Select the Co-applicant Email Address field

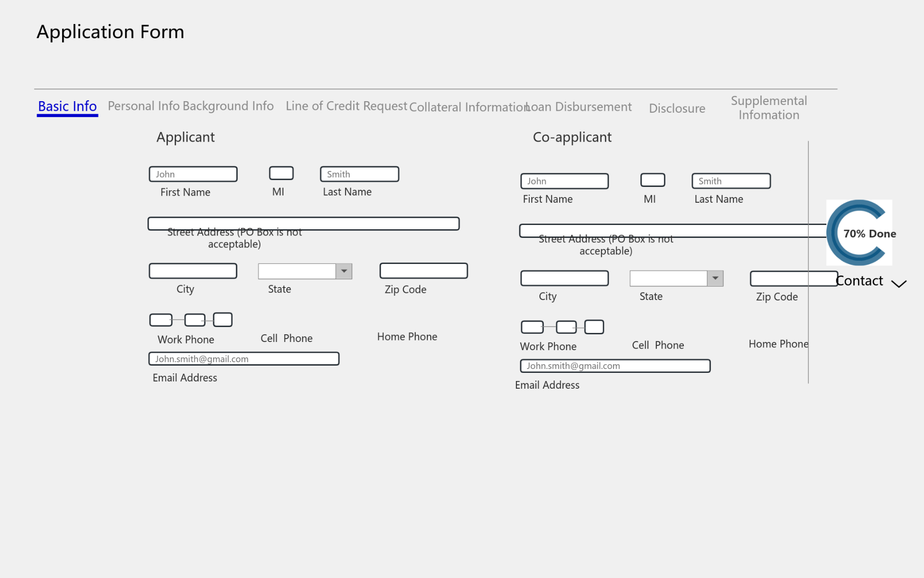click(615, 366)
